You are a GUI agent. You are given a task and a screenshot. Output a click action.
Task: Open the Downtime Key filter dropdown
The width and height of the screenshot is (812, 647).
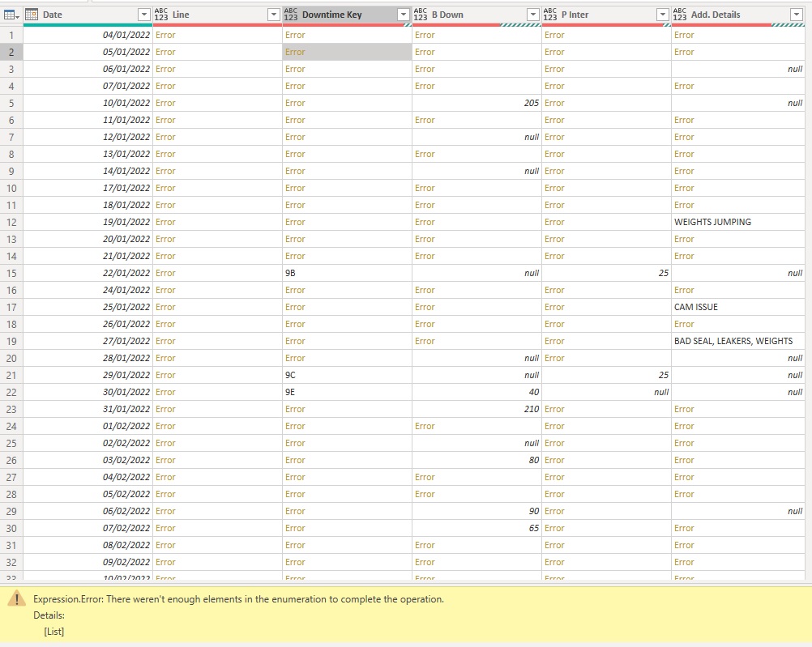[x=404, y=15]
